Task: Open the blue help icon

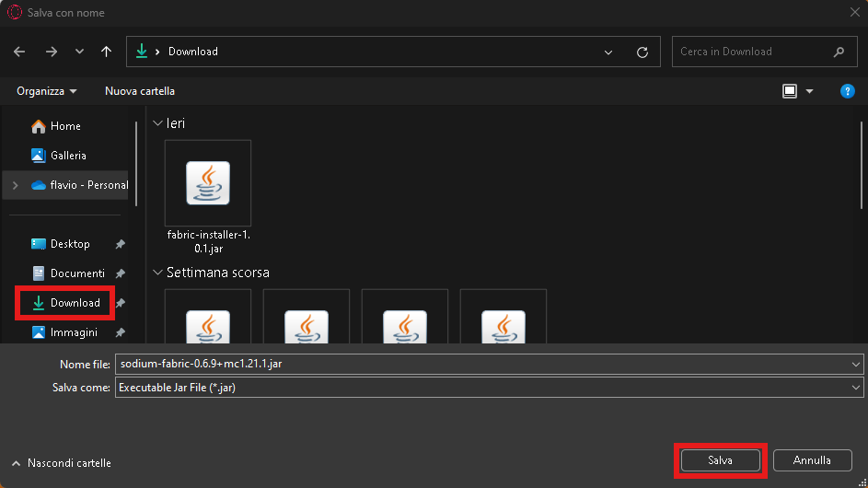Action: click(847, 91)
